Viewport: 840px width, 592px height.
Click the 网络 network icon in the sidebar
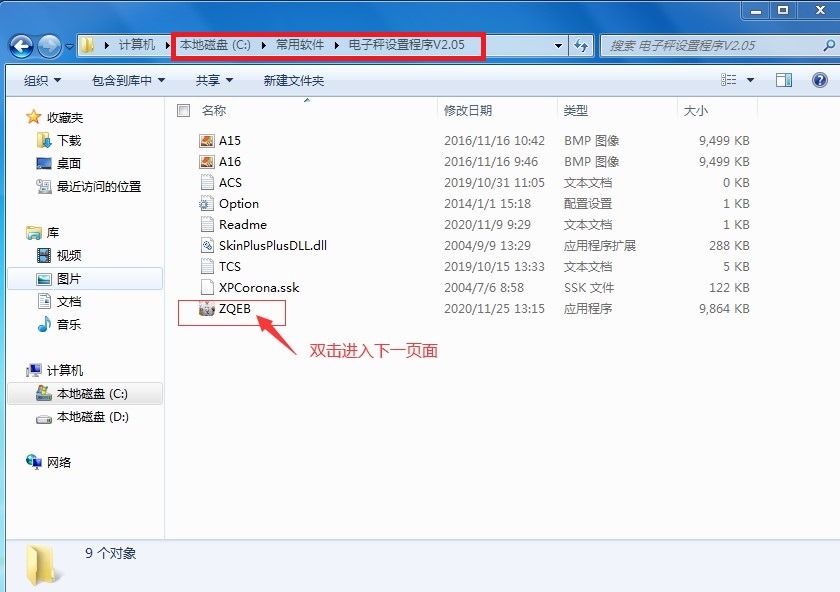34,462
